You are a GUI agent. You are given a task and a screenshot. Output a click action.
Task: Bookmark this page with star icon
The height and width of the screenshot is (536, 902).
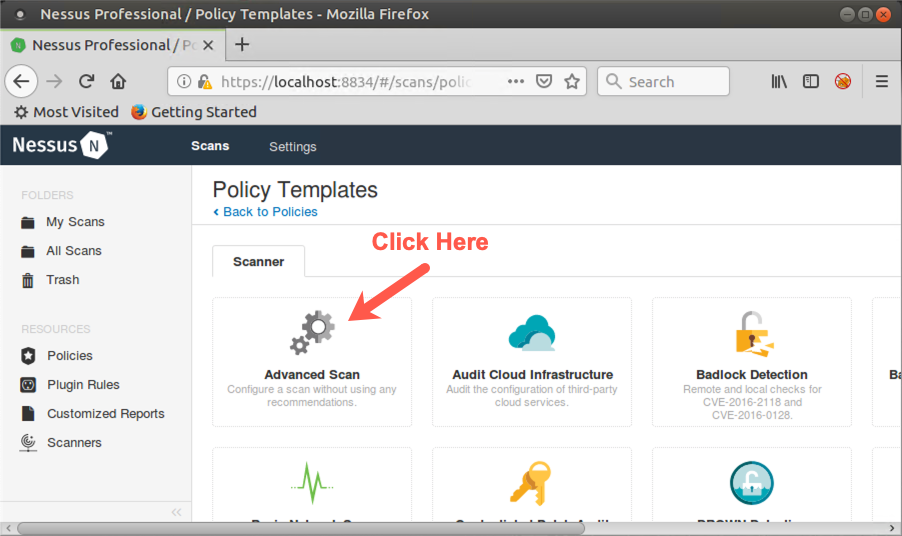tap(572, 82)
